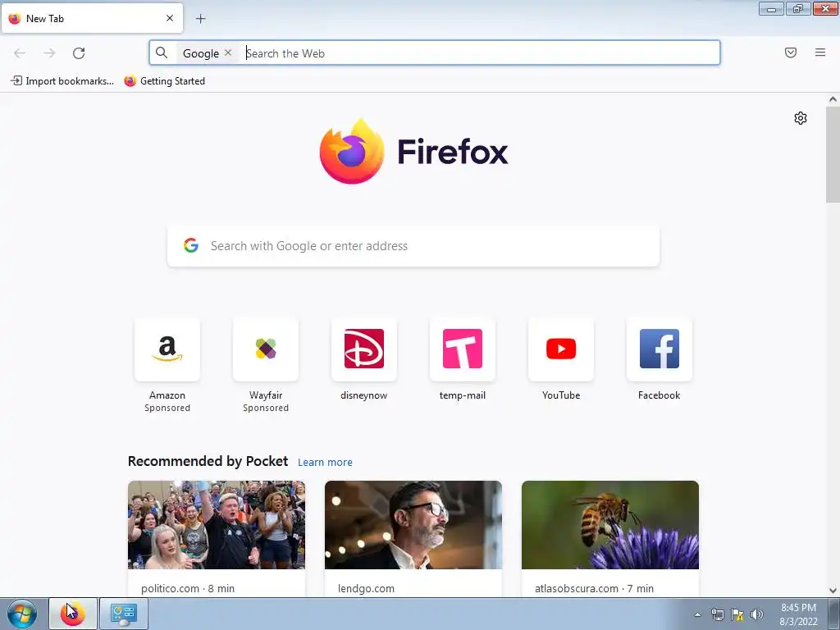Click the scrollbar up arrow

click(x=833, y=99)
